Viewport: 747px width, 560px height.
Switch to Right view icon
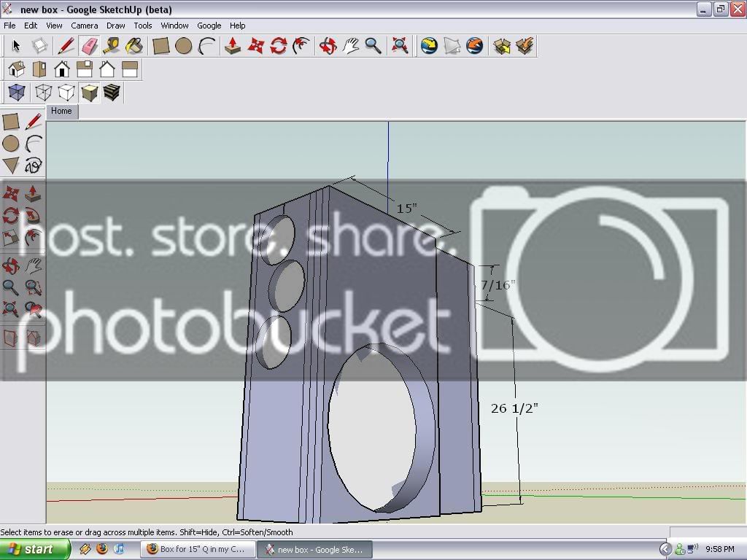pos(85,69)
